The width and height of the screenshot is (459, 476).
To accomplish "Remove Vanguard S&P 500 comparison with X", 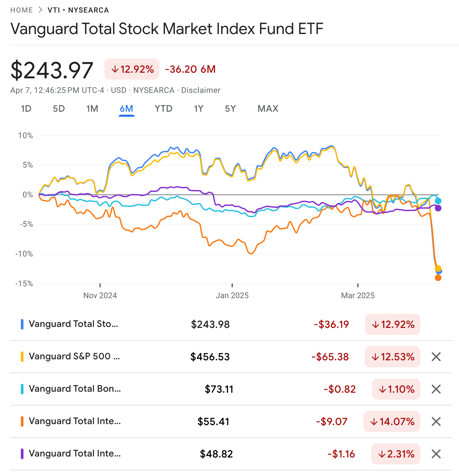I will pyautogui.click(x=436, y=357).
